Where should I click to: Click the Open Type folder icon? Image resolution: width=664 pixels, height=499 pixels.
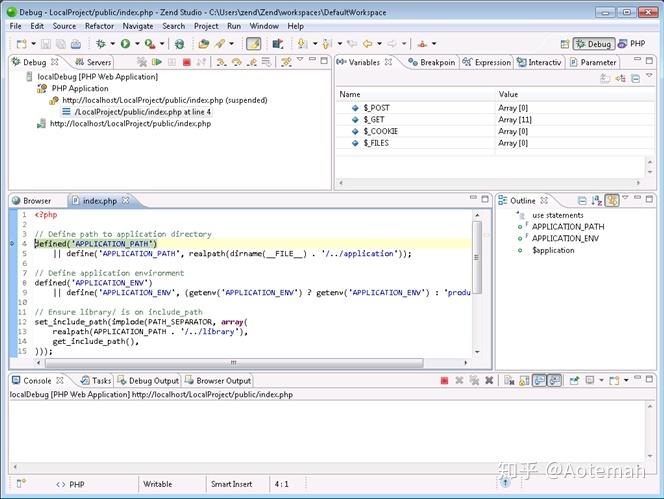tap(204, 44)
